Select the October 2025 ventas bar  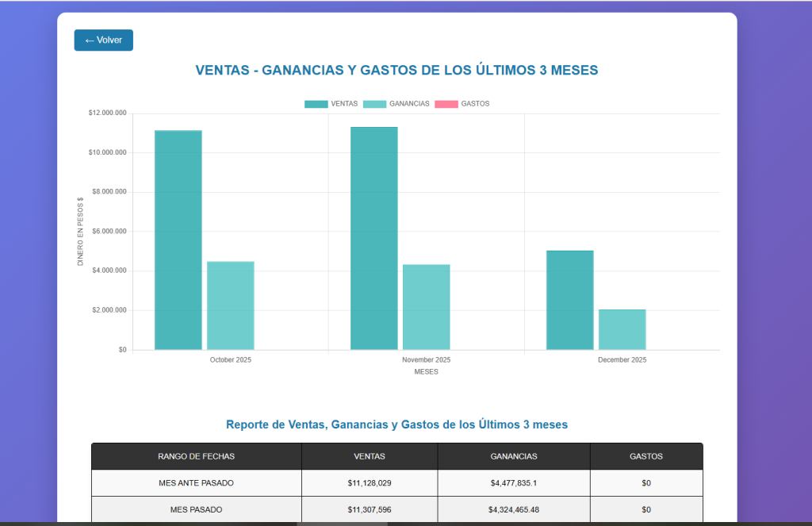click(178, 240)
